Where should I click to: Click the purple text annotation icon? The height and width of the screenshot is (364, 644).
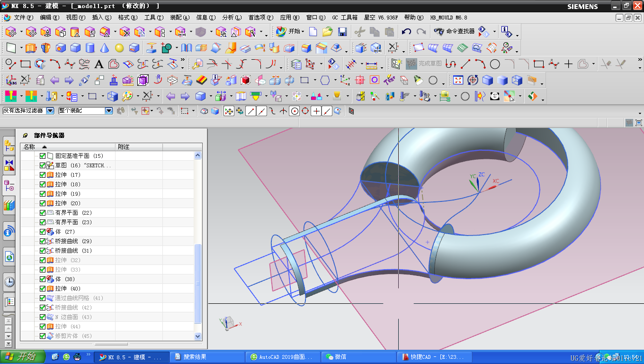[x=389, y=80]
